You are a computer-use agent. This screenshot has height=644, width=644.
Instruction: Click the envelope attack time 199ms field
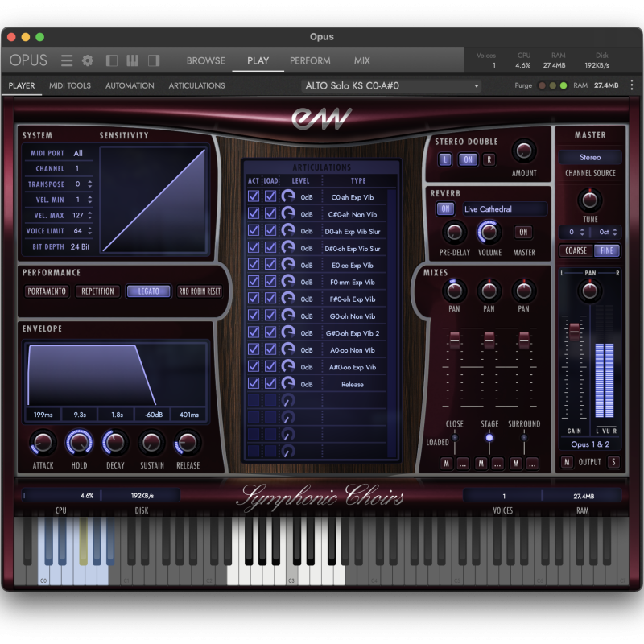click(43, 415)
